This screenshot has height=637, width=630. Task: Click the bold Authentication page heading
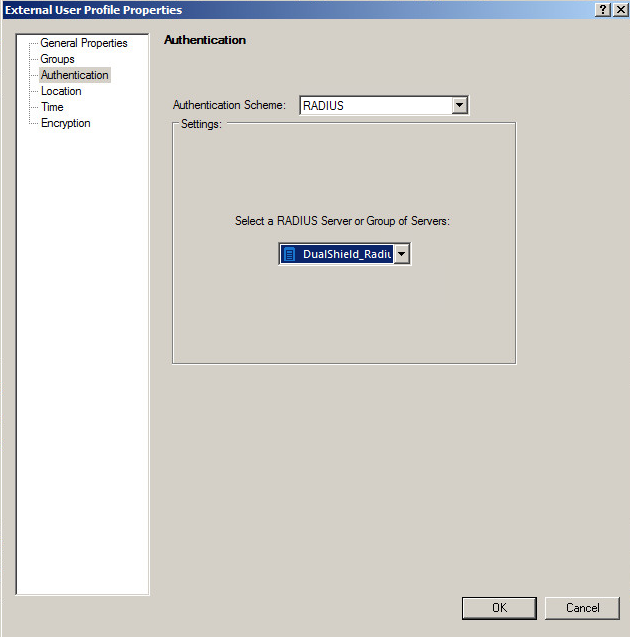point(204,40)
